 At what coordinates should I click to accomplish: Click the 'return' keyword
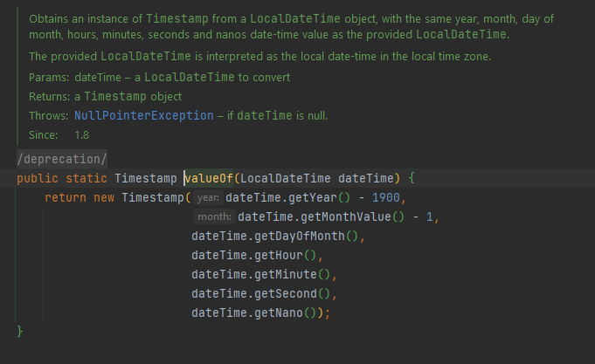click(x=66, y=197)
